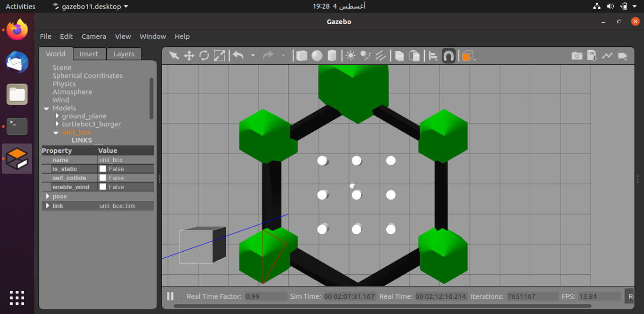Open Firefox from the dock
This screenshot has height=314, width=644.
tap(17, 30)
